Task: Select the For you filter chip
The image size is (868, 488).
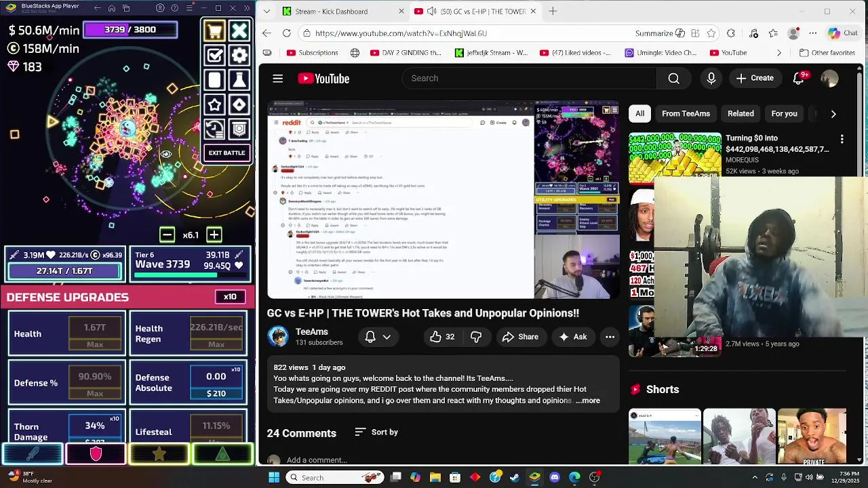Action: 784,114
